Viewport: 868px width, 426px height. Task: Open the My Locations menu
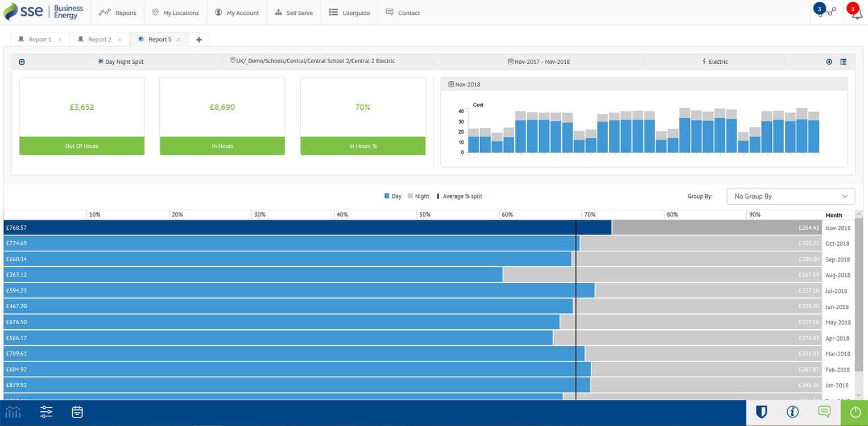[176, 13]
